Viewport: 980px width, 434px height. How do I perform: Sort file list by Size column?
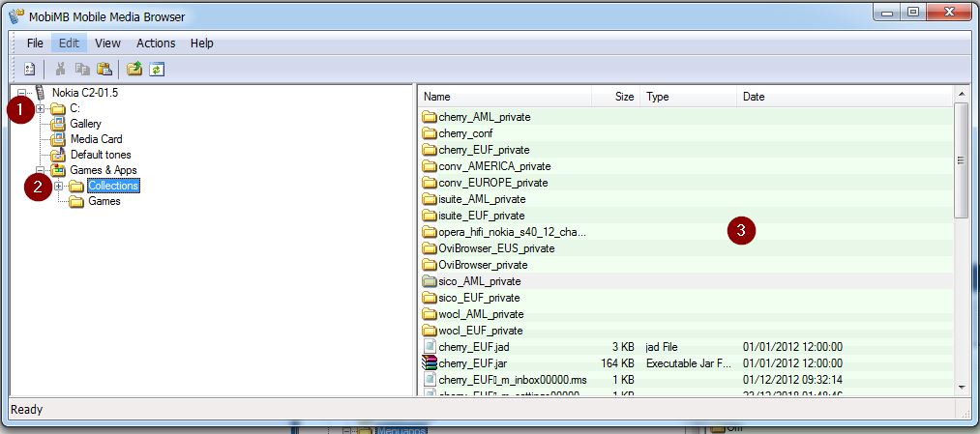pyautogui.click(x=615, y=97)
